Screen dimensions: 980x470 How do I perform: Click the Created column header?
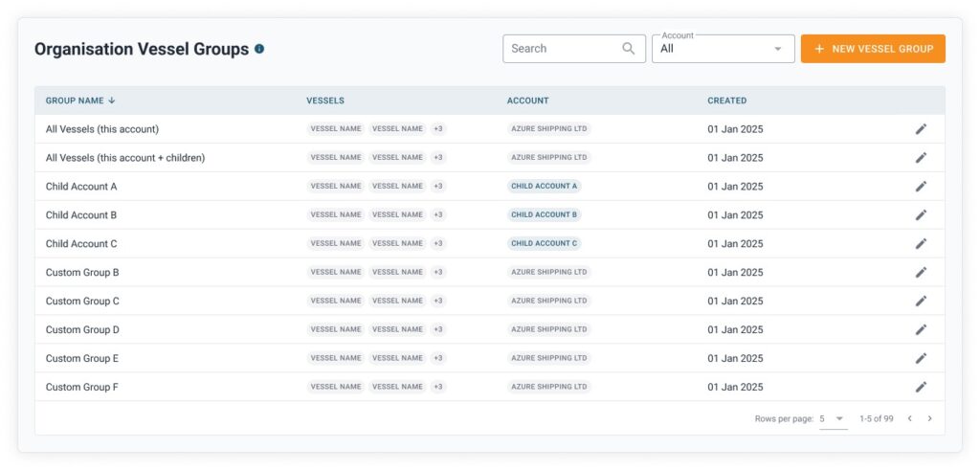726,101
